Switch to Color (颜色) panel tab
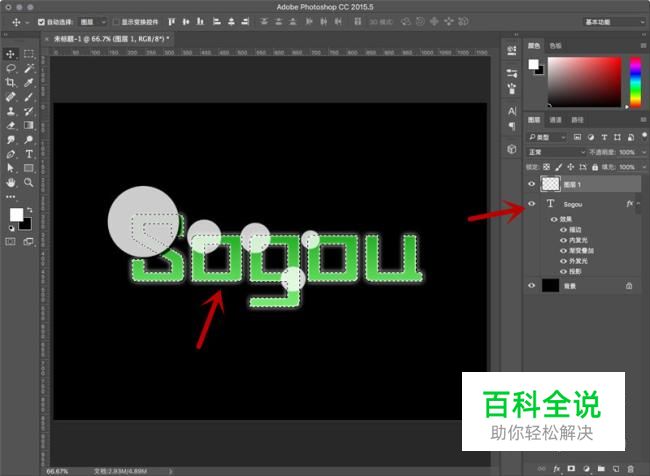650x476 pixels. pyautogui.click(x=534, y=46)
